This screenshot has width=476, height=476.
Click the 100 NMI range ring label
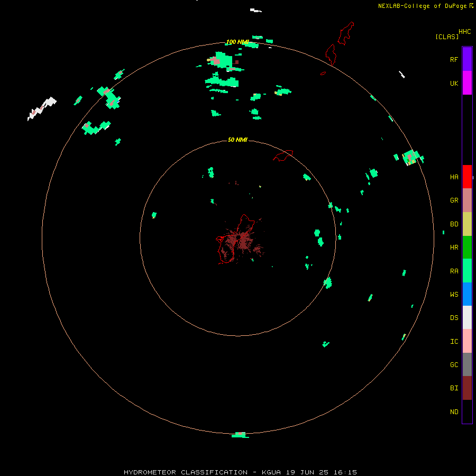pos(237,42)
